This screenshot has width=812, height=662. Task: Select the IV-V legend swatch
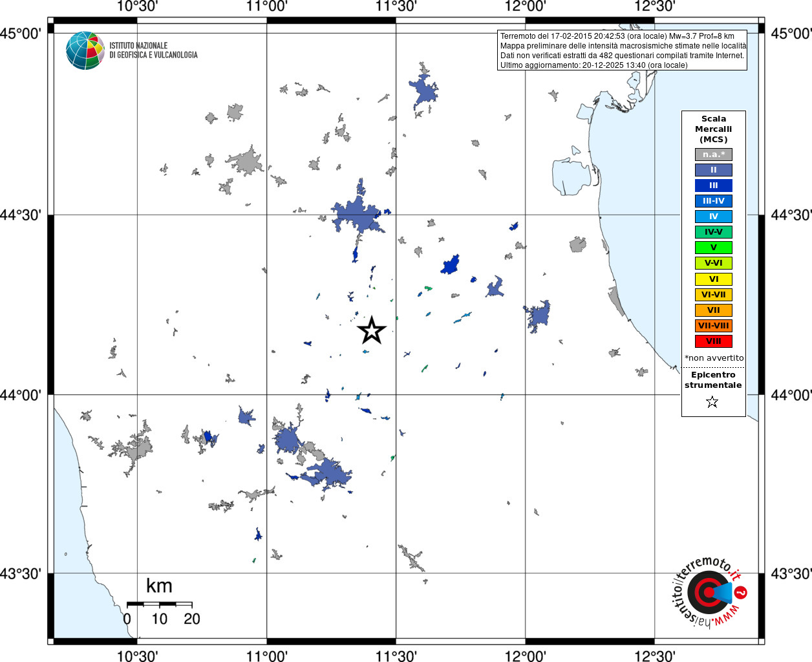point(714,232)
